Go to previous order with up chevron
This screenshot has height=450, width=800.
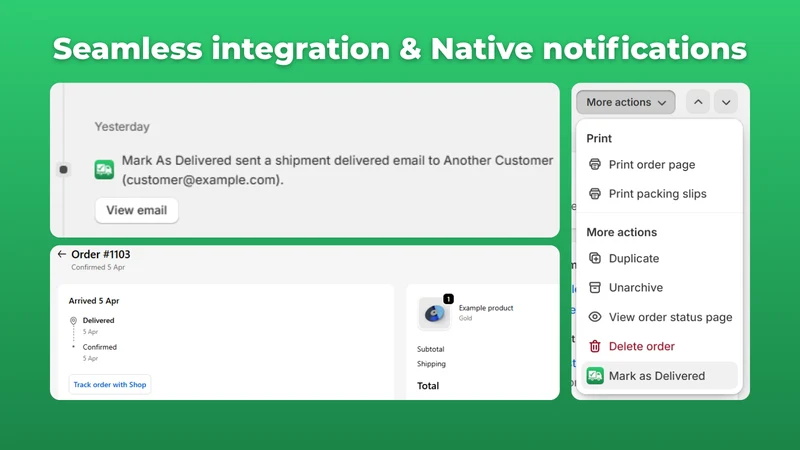pos(698,102)
